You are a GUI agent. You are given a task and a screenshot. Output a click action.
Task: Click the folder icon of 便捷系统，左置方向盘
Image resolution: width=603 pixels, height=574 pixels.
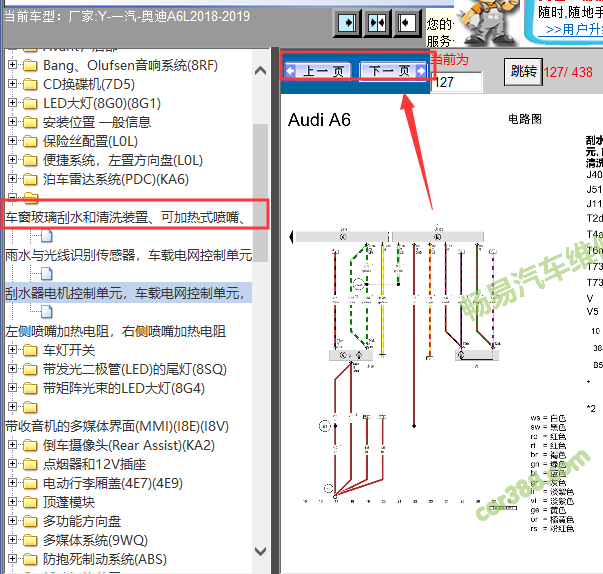30,161
